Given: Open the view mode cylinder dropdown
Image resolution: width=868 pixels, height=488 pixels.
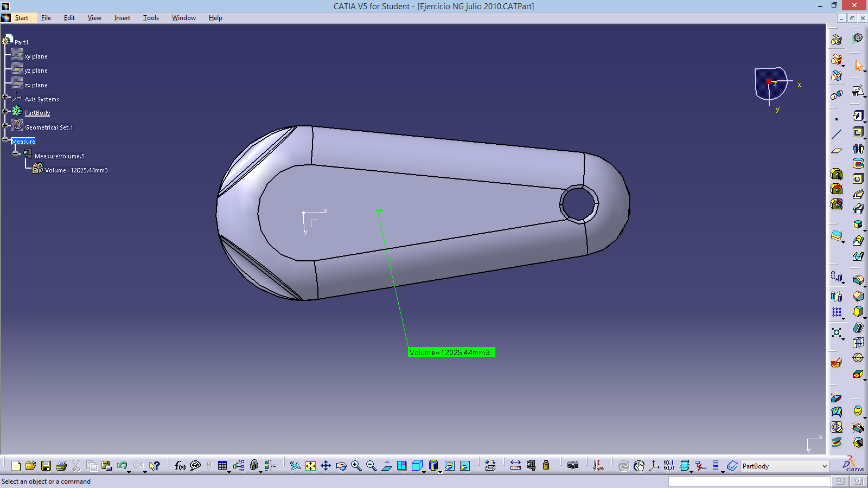Looking at the screenshot, I should coord(440,472).
